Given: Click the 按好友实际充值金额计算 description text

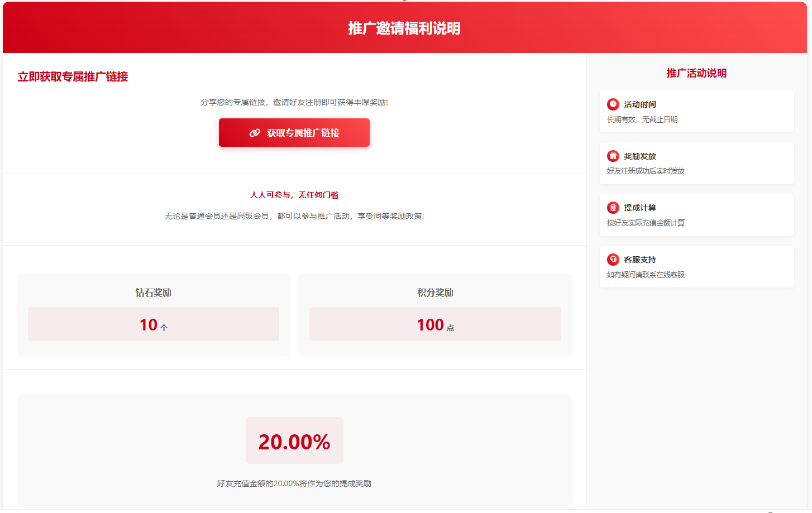Looking at the screenshot, I should click(646, 223).
